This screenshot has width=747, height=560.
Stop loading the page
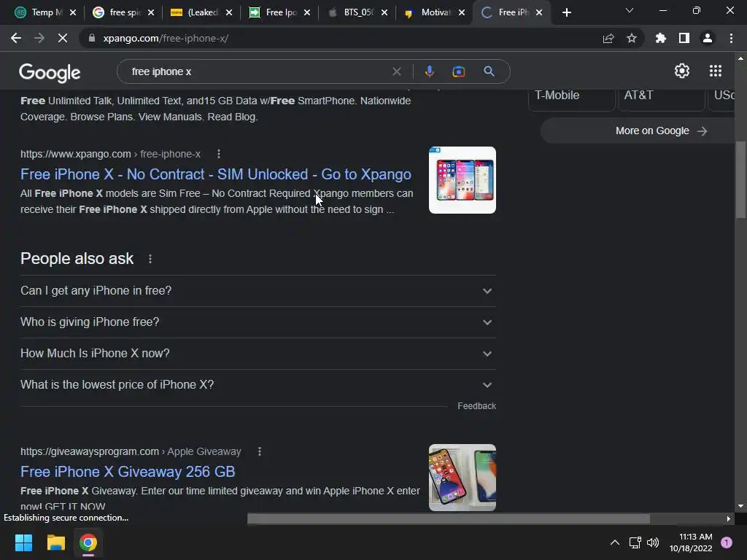coord(63,38)
